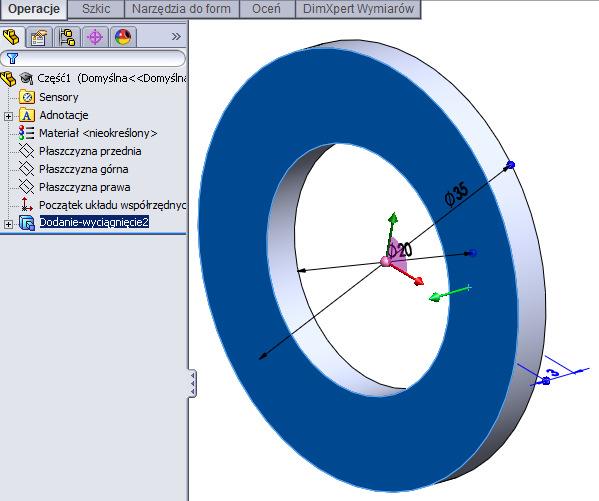Click the blue Ø20 dimension endpoint handle

click(x=473, y=253)
